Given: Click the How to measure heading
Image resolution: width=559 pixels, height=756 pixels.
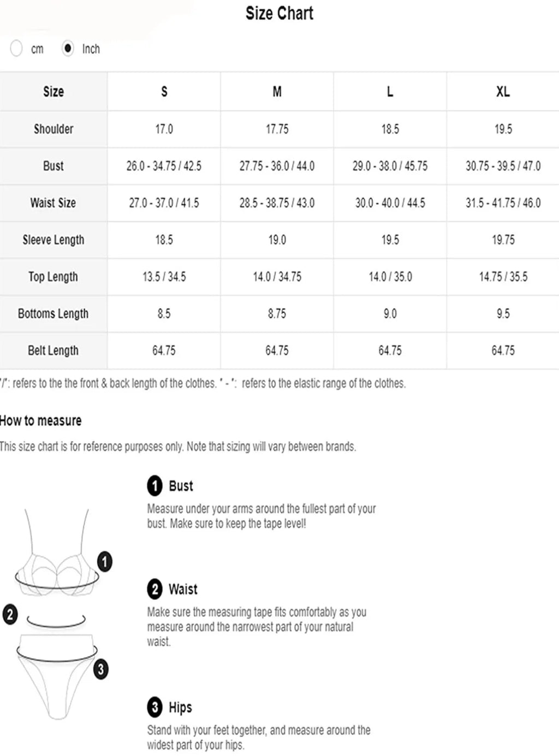Looking at the screenshot, I should click(41, 420).
